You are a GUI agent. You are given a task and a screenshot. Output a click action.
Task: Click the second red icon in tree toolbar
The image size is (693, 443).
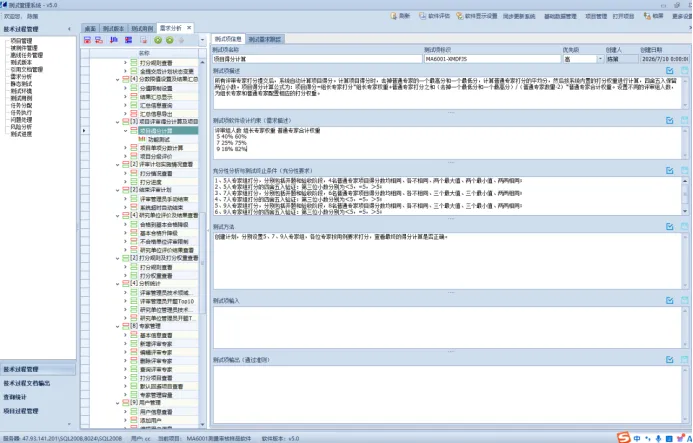[x=99, y=40]
